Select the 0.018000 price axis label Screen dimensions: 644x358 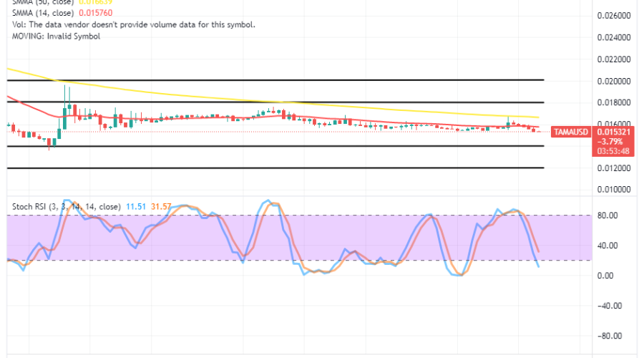(x=614, y=102)
